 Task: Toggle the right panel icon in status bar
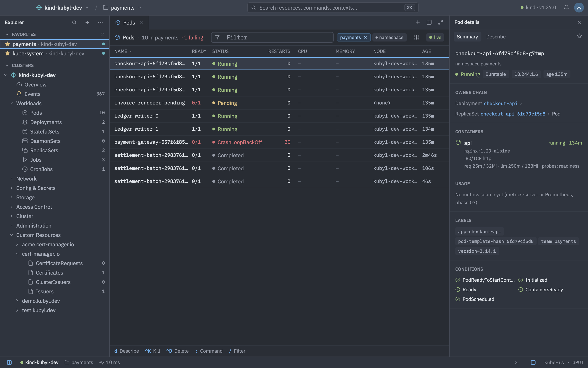pos(533,362)
